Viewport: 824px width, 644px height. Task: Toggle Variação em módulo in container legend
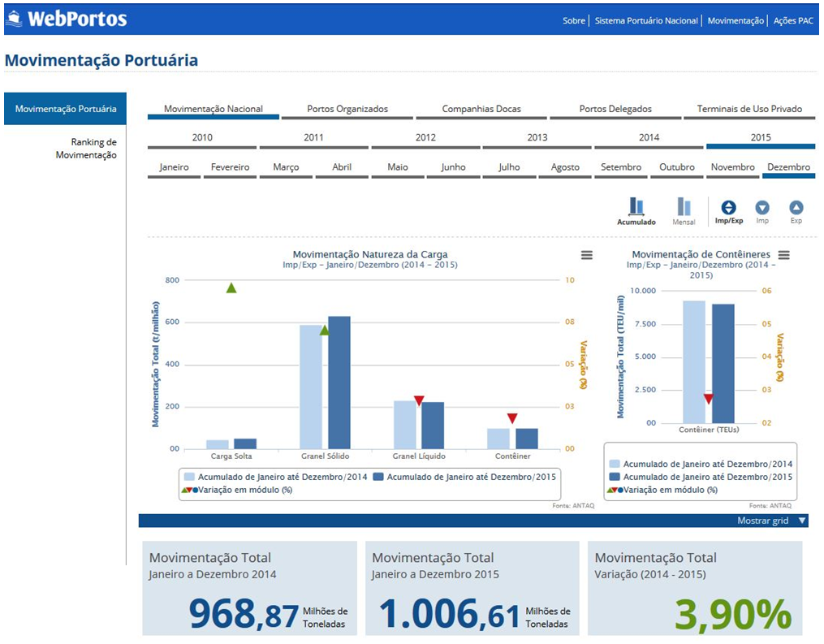(661, 490)
